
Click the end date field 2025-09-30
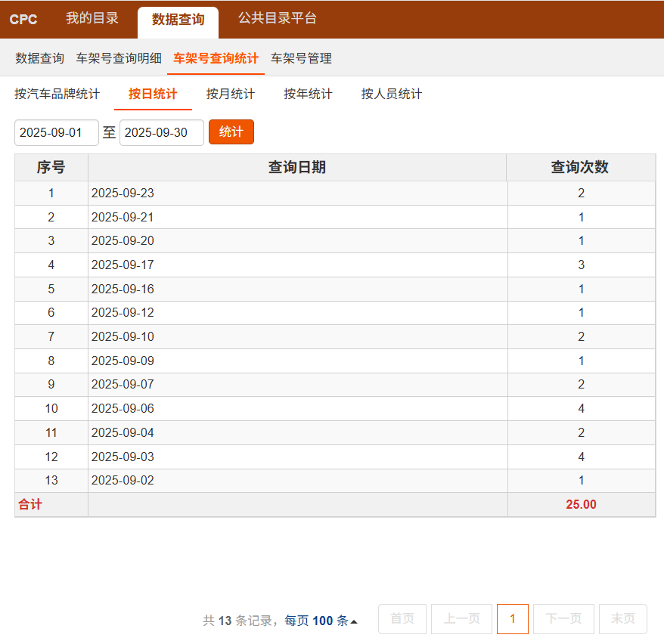point(161,132)
